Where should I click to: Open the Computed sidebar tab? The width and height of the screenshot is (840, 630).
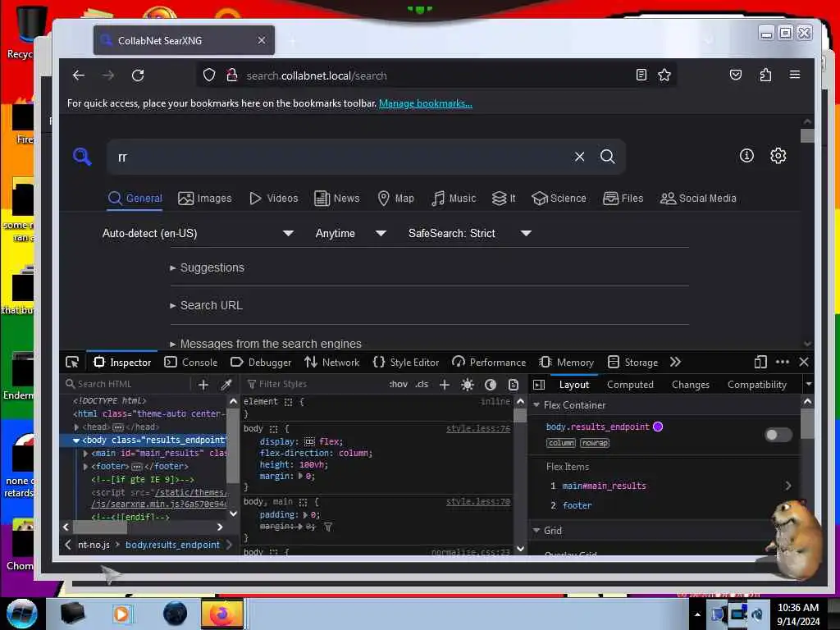(630, 385)
